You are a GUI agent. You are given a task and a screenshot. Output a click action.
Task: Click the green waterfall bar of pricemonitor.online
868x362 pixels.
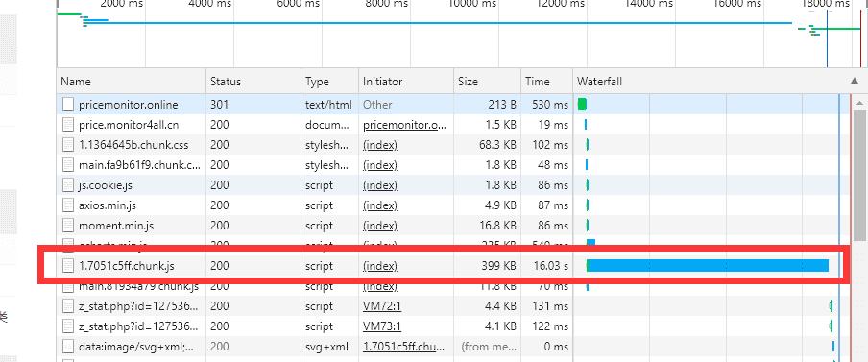pyautogui.click(x=582, y=104)
